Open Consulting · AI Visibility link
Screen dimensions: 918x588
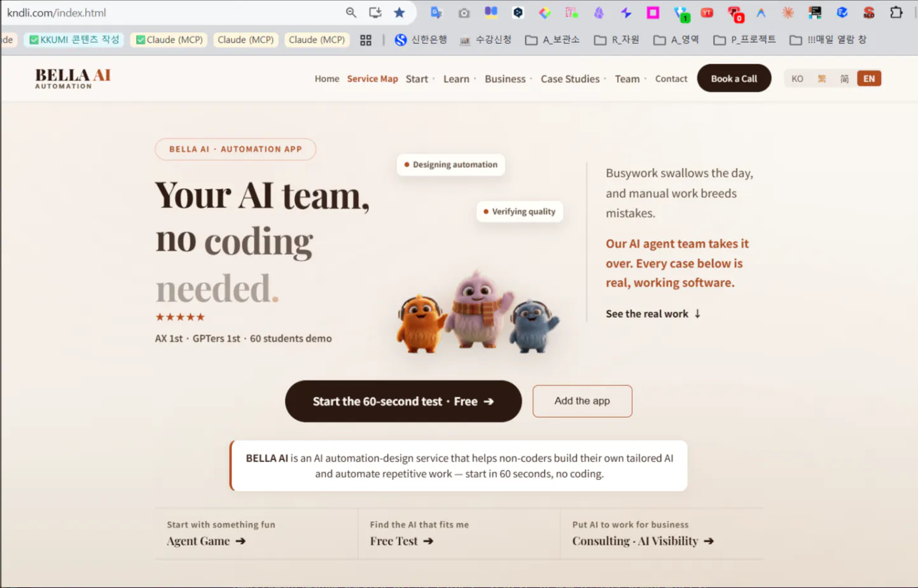643,541
